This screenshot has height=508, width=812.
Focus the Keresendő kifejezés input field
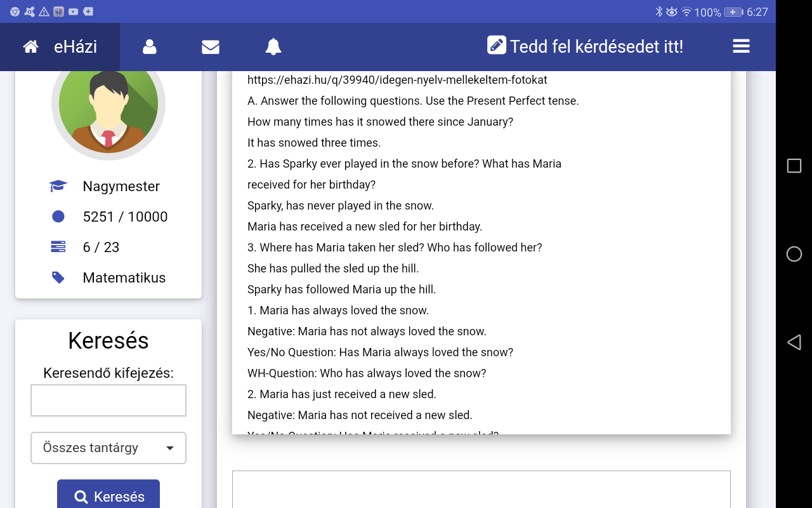(x=108, y=400)
